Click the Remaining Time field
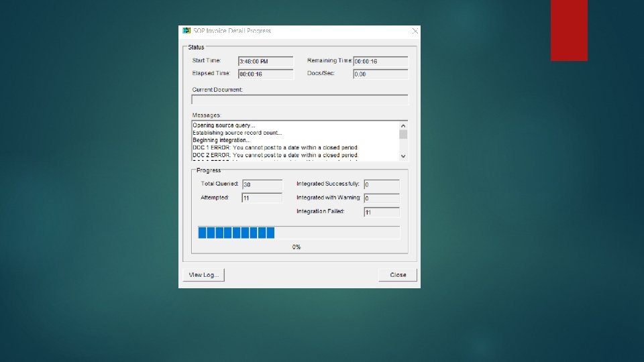The height and width of the screenshot is (362, 644). [x=380, y=61]
